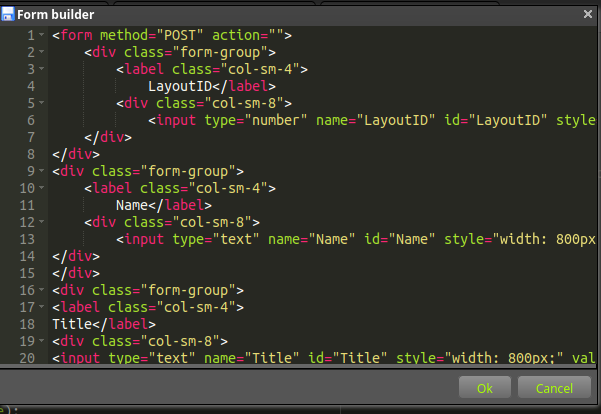Viewport: 601px width, 414px height.
Task: Confirm with the Ok button
Action: [484, 388]
